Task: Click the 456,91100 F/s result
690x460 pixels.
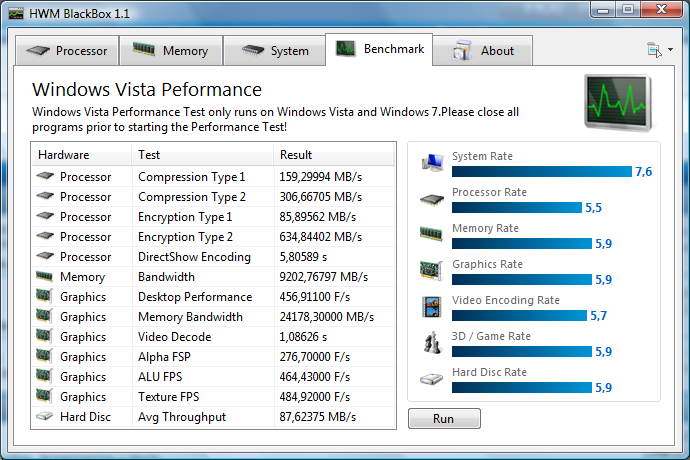Action: point(315,297)
